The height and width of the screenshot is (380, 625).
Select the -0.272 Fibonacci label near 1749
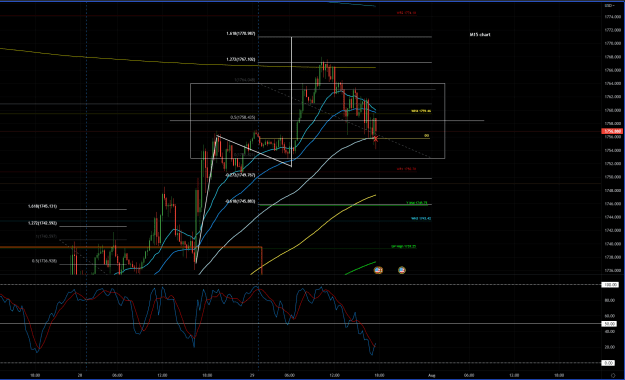240,175
